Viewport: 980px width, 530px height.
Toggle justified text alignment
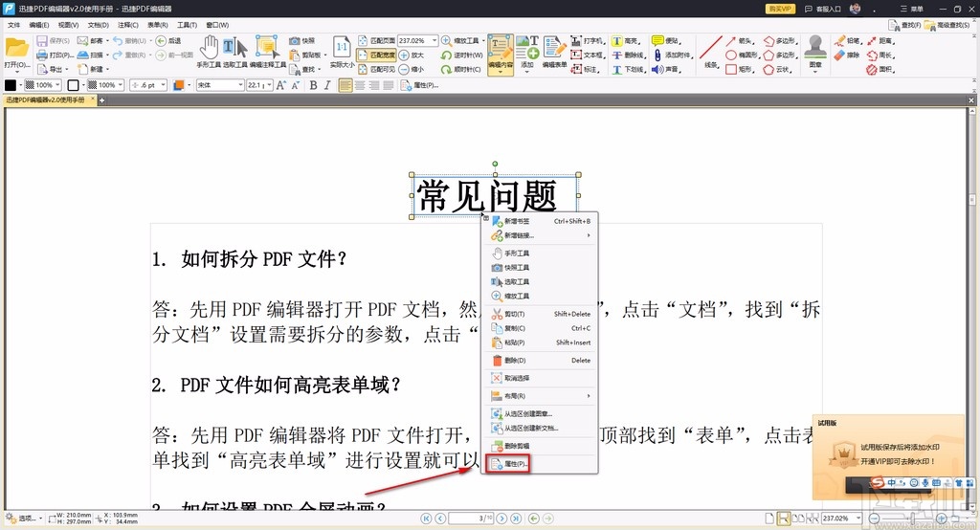[x=389, y=85]
